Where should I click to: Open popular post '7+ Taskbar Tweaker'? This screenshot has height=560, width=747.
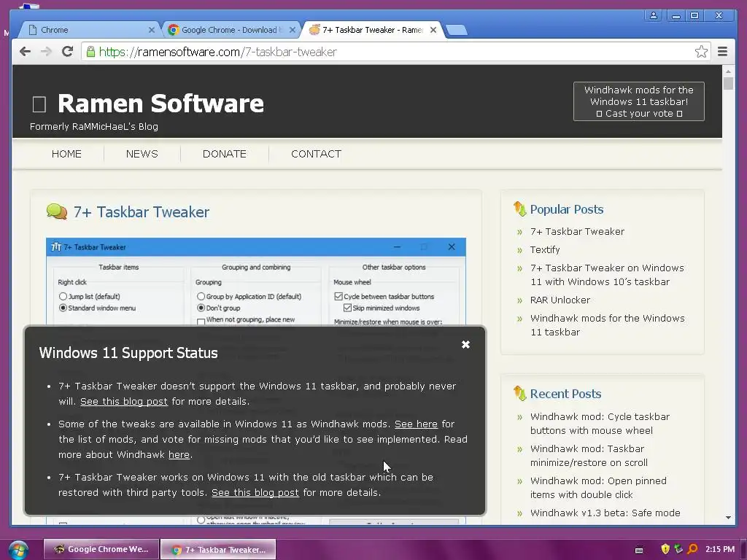[578, 231]
